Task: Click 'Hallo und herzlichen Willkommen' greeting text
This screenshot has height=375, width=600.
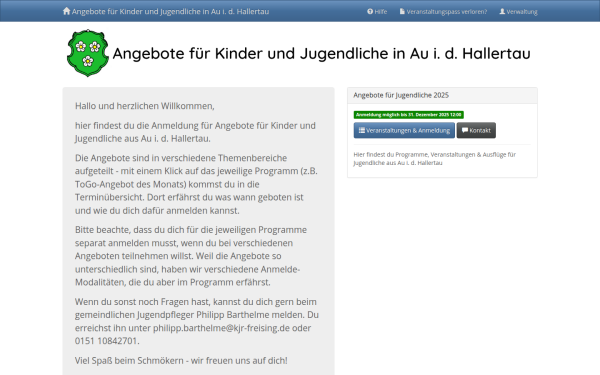Action: tap(145, 106)
